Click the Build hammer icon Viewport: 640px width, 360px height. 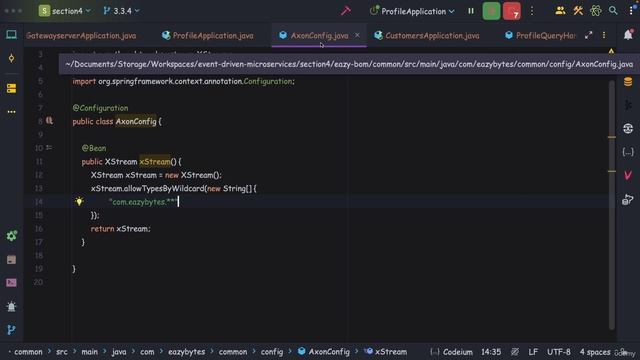(346, 11)
